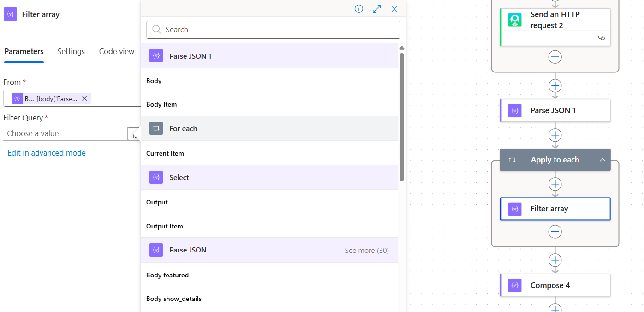The width and height of the screenshot is (644, 312).
Task: Click the Apply to each loop icon
Action: (x=512, y=160)
